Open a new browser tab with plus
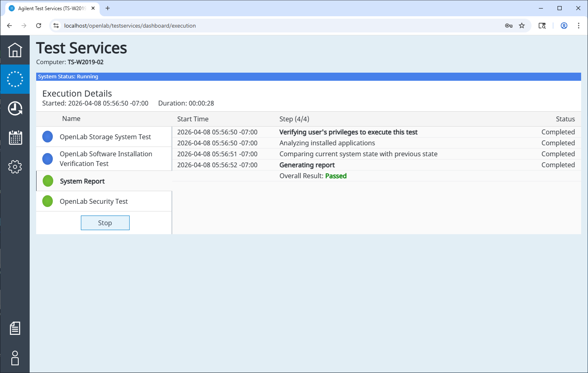588x373 pixels. coord(108,8)
